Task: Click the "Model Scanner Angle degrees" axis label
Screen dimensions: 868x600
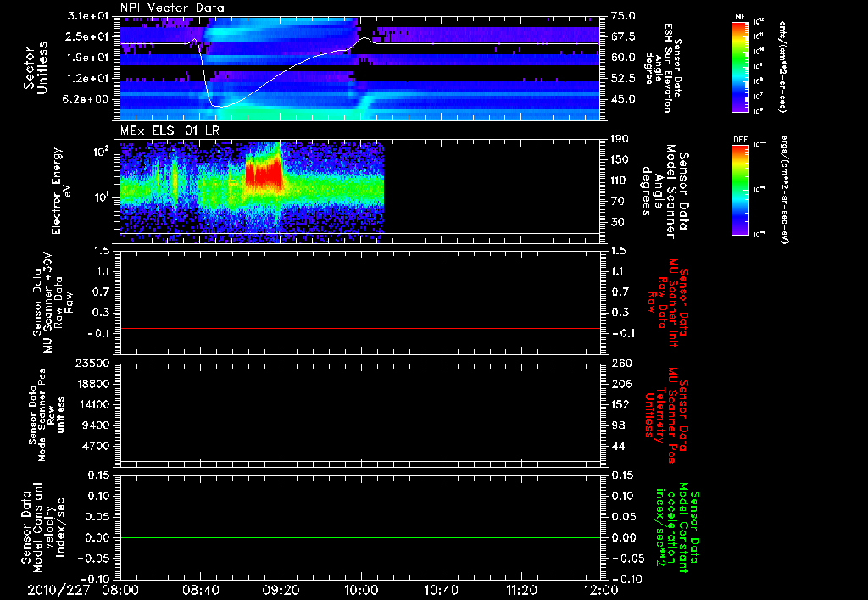Action: pyautogui.click(x=665, y=192)
